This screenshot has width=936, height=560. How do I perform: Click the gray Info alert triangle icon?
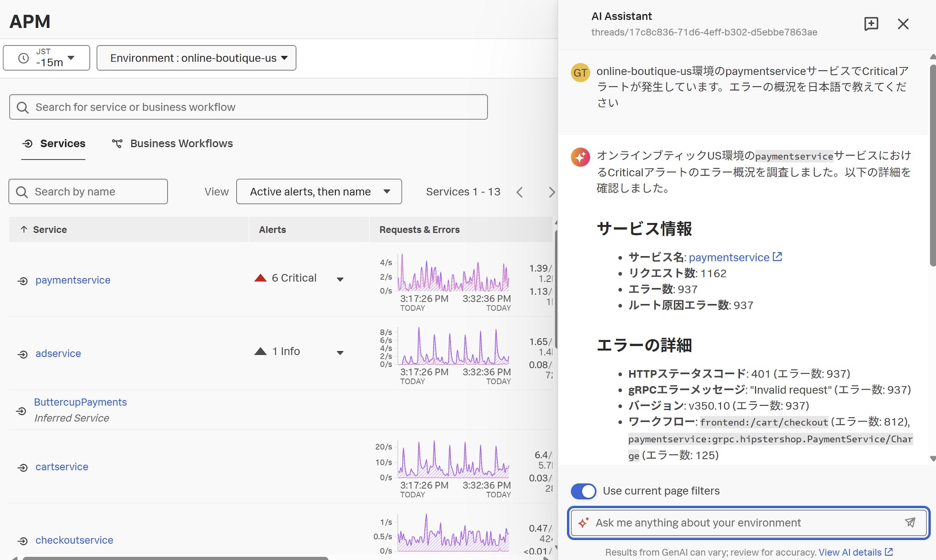tap(261, 351)
